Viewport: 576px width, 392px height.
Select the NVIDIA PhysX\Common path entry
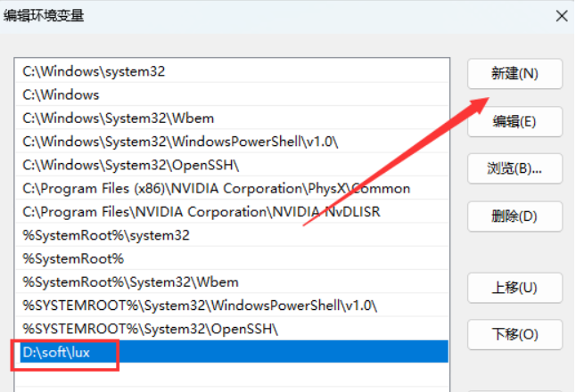pyautogui.click(x=217, y=189)
